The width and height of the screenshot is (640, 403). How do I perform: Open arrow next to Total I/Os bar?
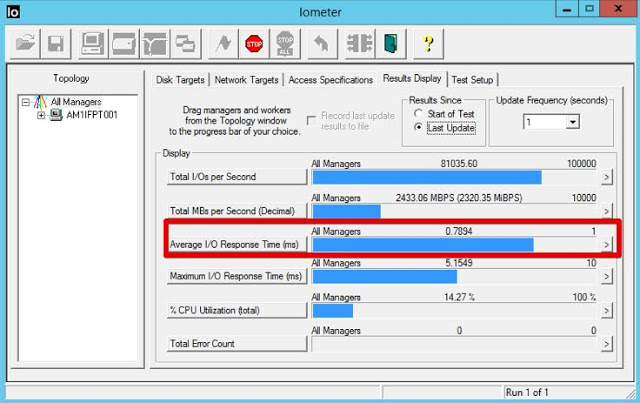[x=607, y=177]
